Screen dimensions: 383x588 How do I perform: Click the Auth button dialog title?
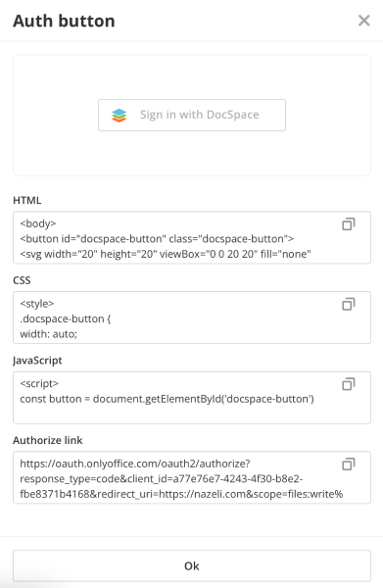click(x=64, y=21)
